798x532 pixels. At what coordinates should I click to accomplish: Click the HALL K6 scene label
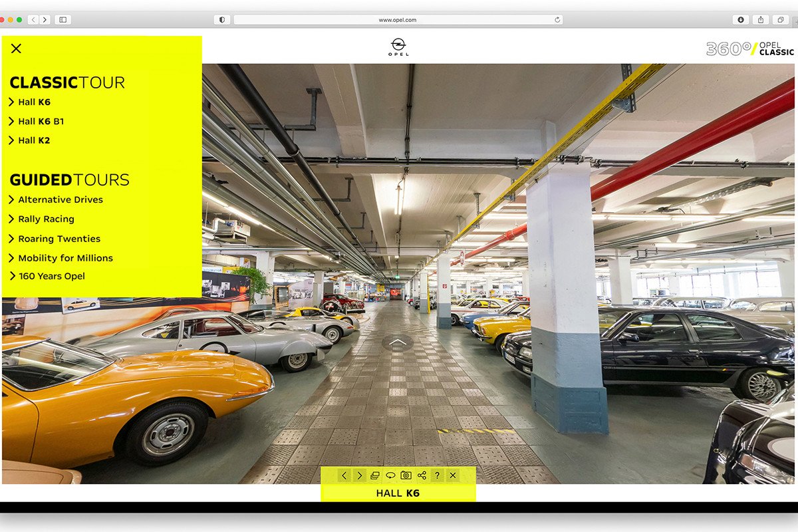click(x=398, y=493)
